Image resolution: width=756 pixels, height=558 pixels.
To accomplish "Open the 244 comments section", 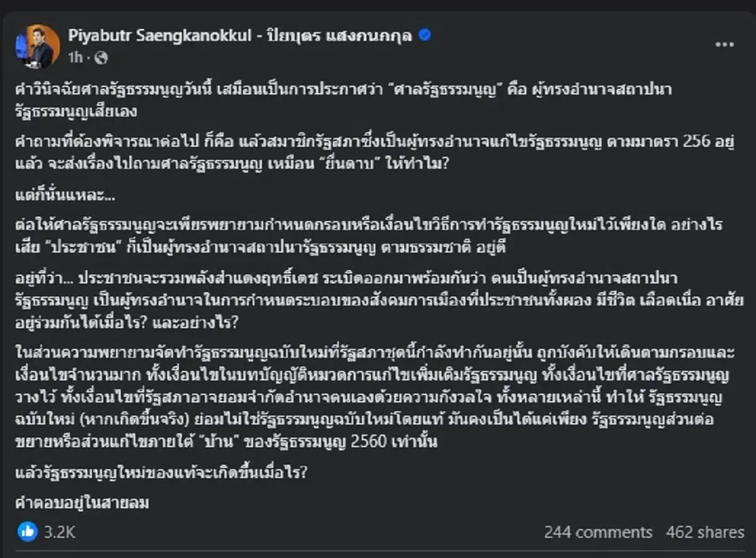I will pyautogui.click(x=599, y=532).
